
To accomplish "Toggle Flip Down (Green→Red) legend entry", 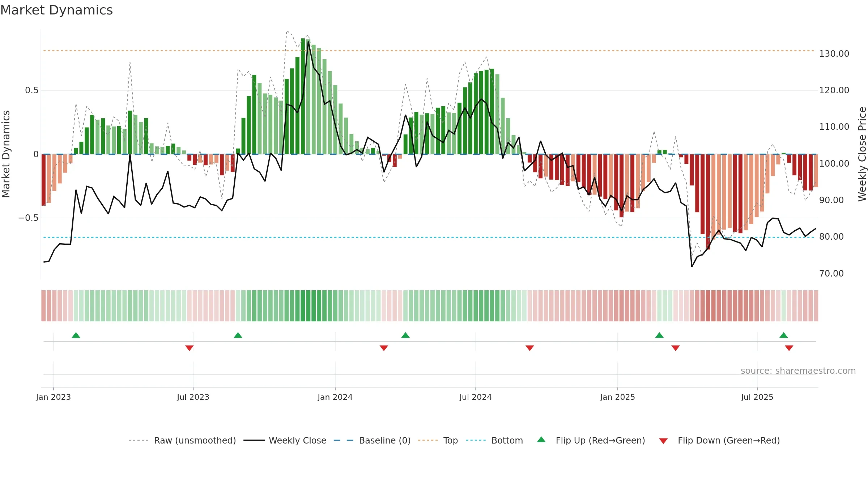I will [719, 440].
